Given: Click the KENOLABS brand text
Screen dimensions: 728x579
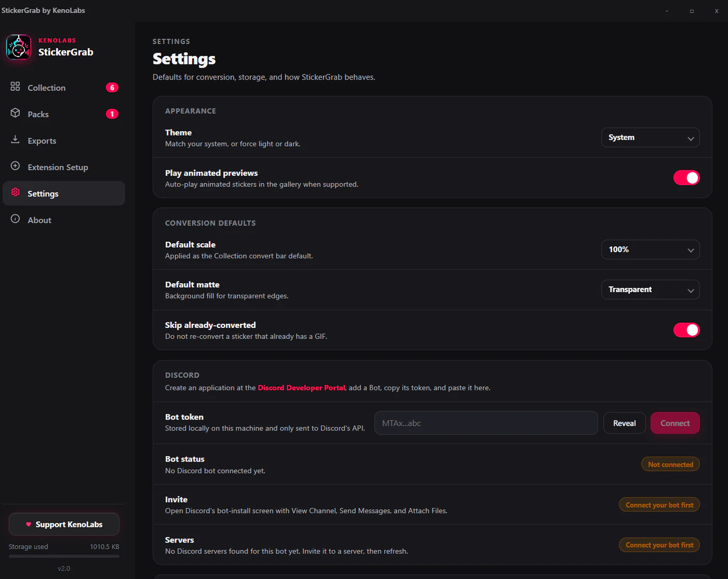Looking at the screenshot, I should (x=57, y=41).
